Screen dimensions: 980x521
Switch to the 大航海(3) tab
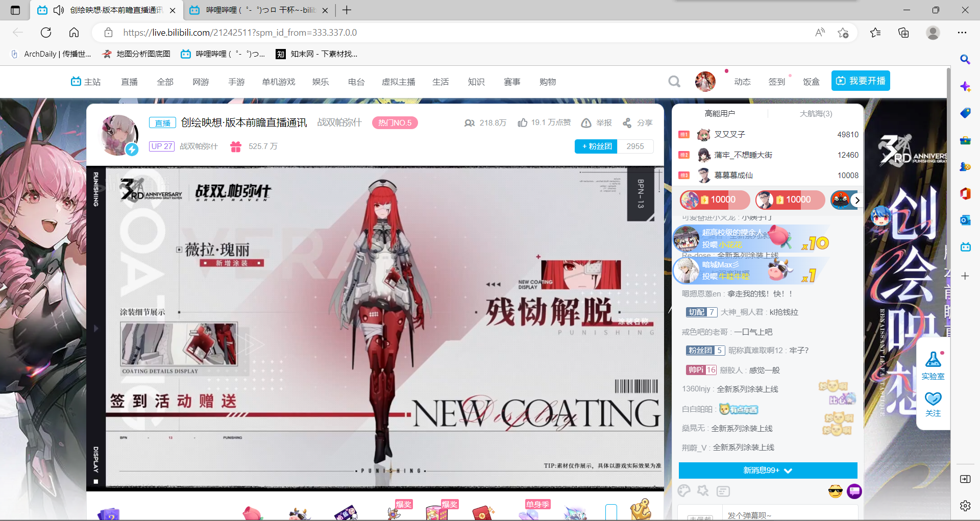point(816,113)
